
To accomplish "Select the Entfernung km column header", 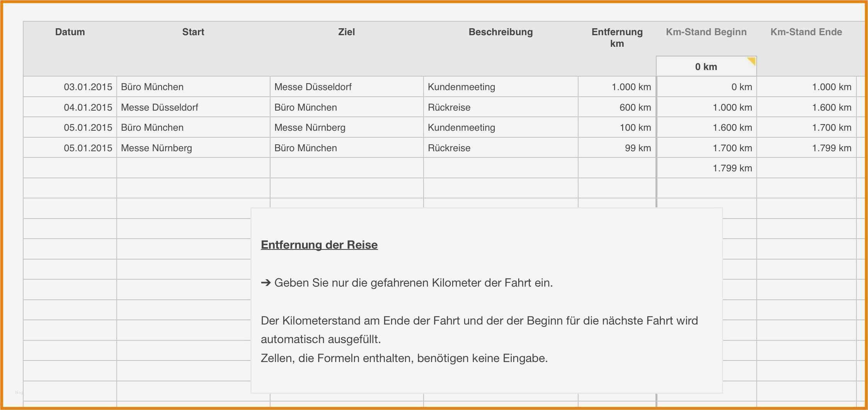I will click(x=617, y=38).
